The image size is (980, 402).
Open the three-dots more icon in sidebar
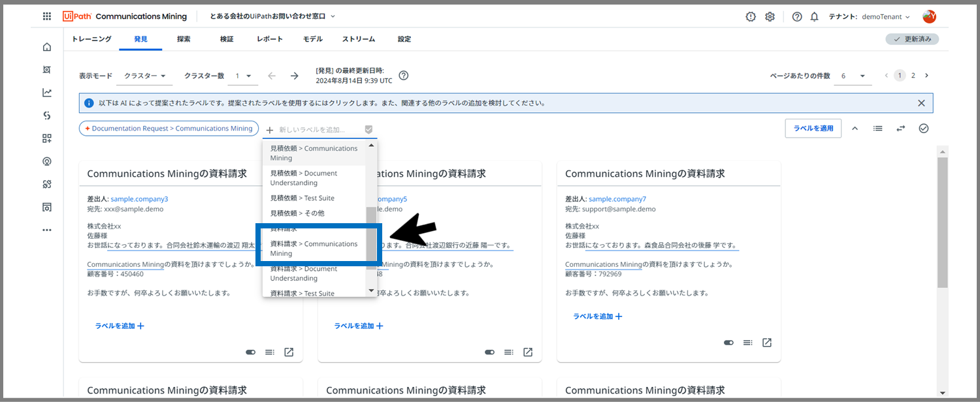coord(47,230)
